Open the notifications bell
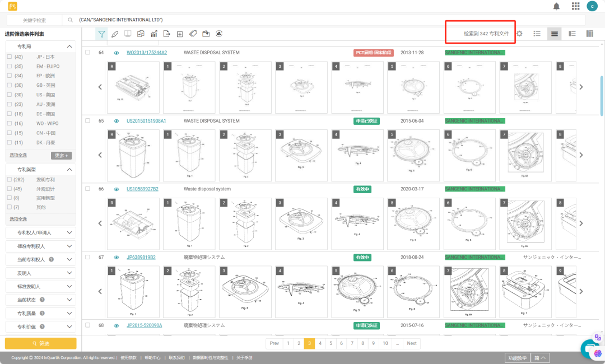The image size is (605, 364). click(556, 6)
